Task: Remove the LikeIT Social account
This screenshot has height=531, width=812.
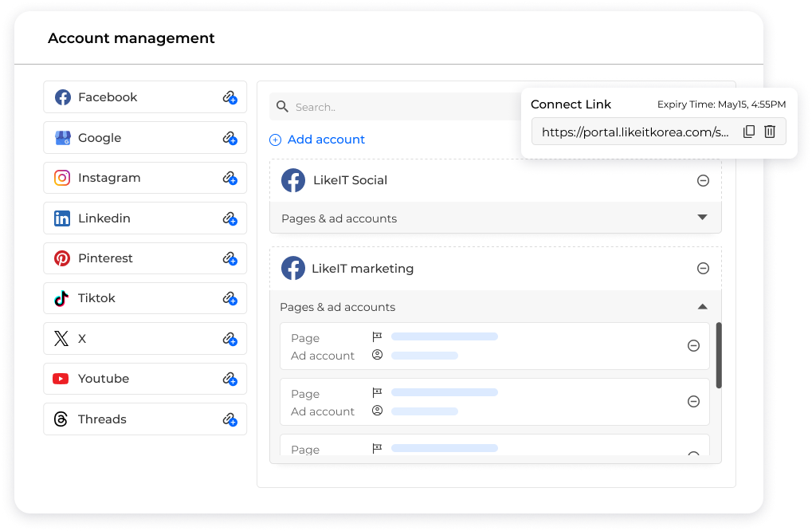Action: coord(703,180)
